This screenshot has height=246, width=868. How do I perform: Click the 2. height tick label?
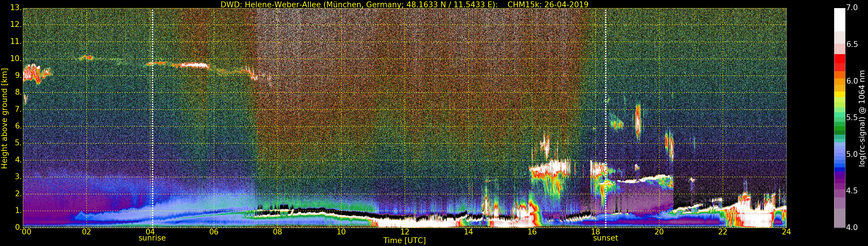(x=18, y=193)
